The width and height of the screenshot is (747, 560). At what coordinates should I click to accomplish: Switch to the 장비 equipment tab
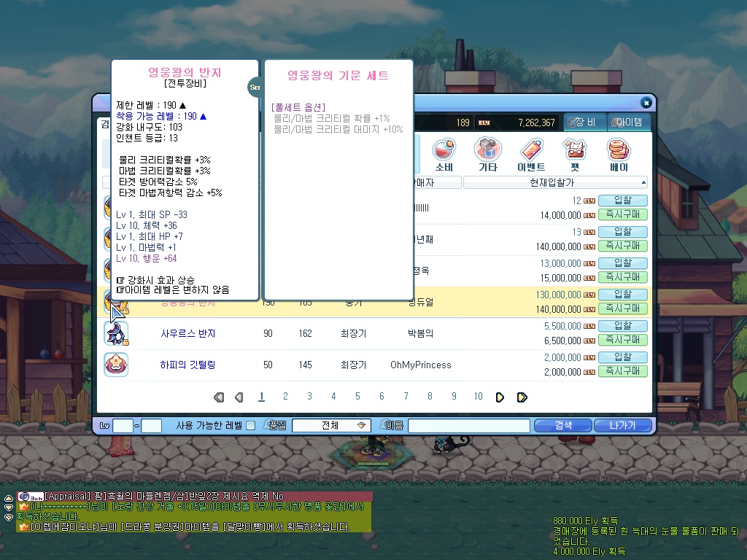[585, 122]
